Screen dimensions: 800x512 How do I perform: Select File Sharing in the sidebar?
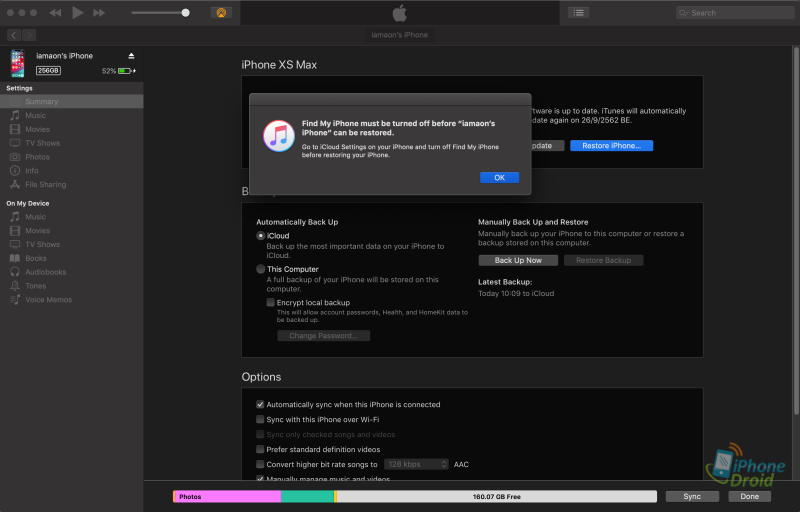45,185
